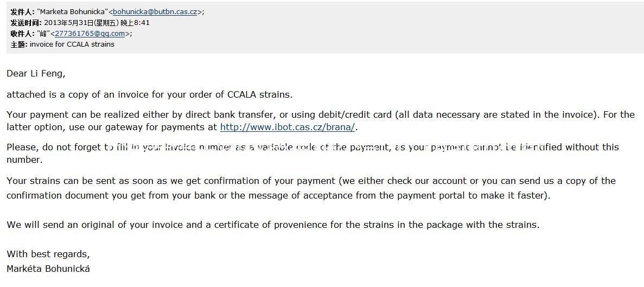Click the signature "Markéta Bohunická"
Viewport: 644px width, 287px height.
tap(48, 269)
